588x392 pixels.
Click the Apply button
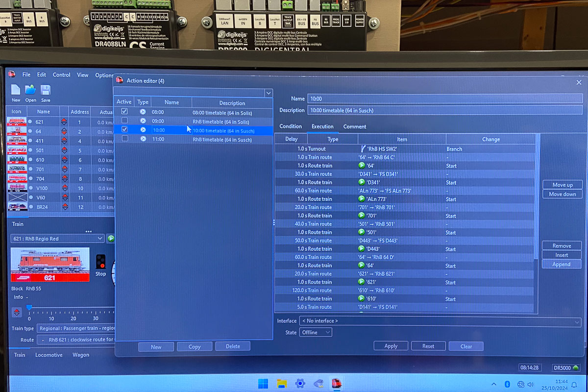coord(391,346)
